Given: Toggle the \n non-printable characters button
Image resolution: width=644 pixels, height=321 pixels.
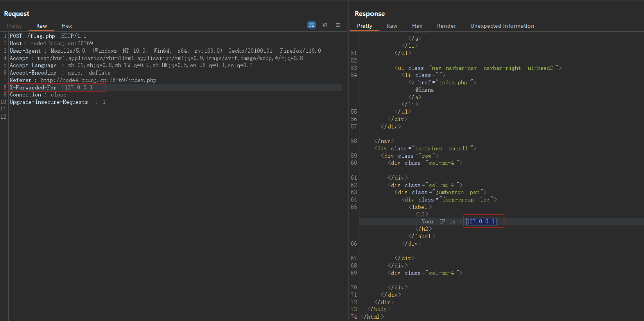Looking at the screenshot, I should 325,25.
